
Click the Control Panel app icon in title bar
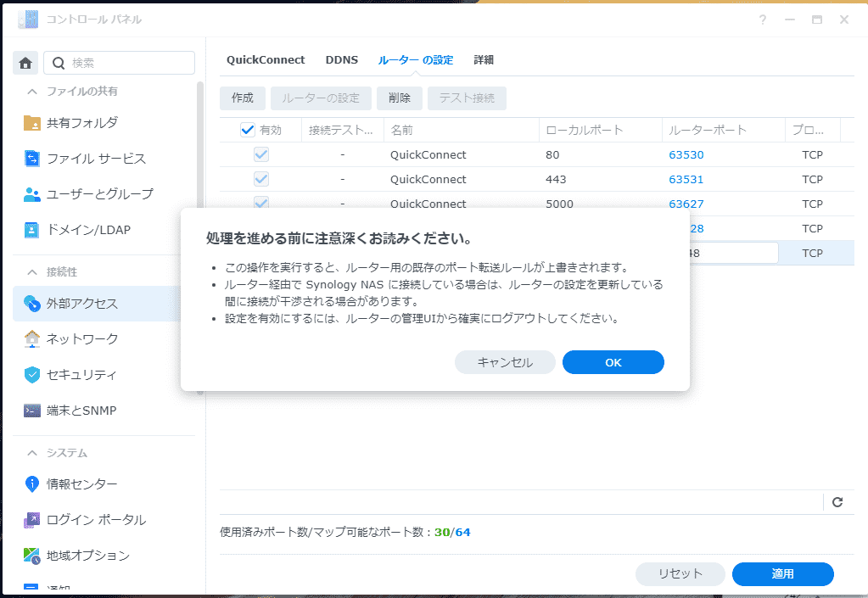pos(28,20)
